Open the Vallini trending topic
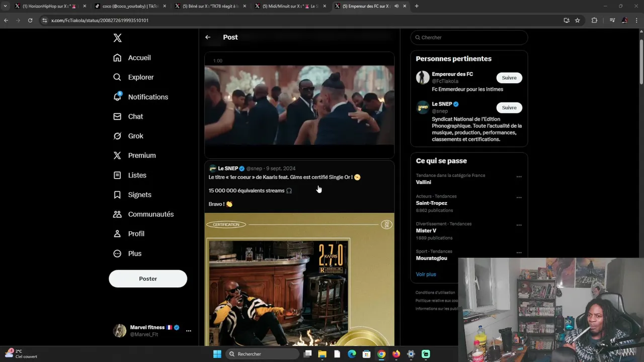Image resolution: width=644 pixels, height=362 pixels. coord(424,182)
